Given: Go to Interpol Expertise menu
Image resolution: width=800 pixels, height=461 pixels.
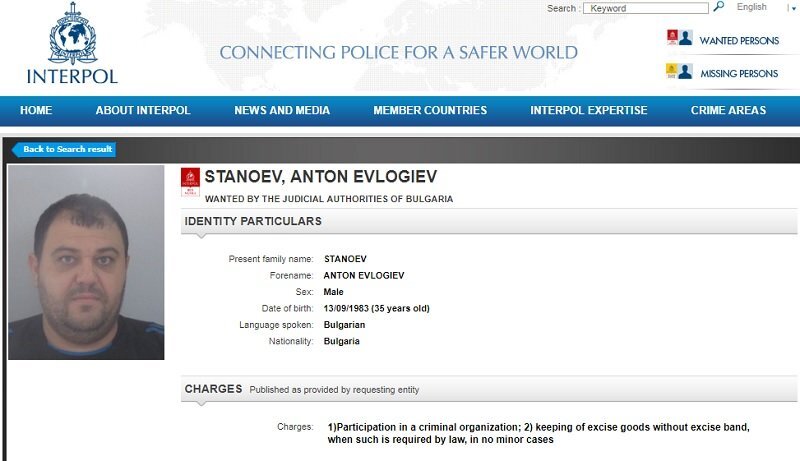Looking at the screenshot, I should pyautogui.click(x=589, y=110).
